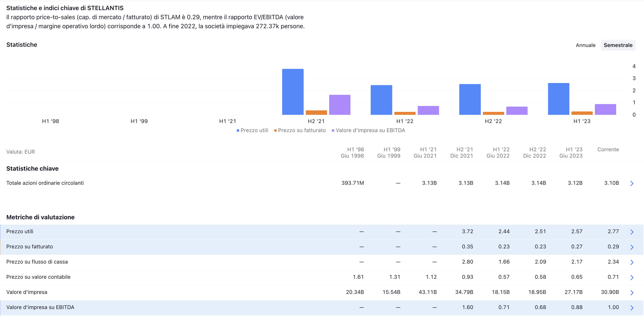644x316 pixels.
Task: Open Prezzo su fatturato detail arrow
Action: coord(632,247)
